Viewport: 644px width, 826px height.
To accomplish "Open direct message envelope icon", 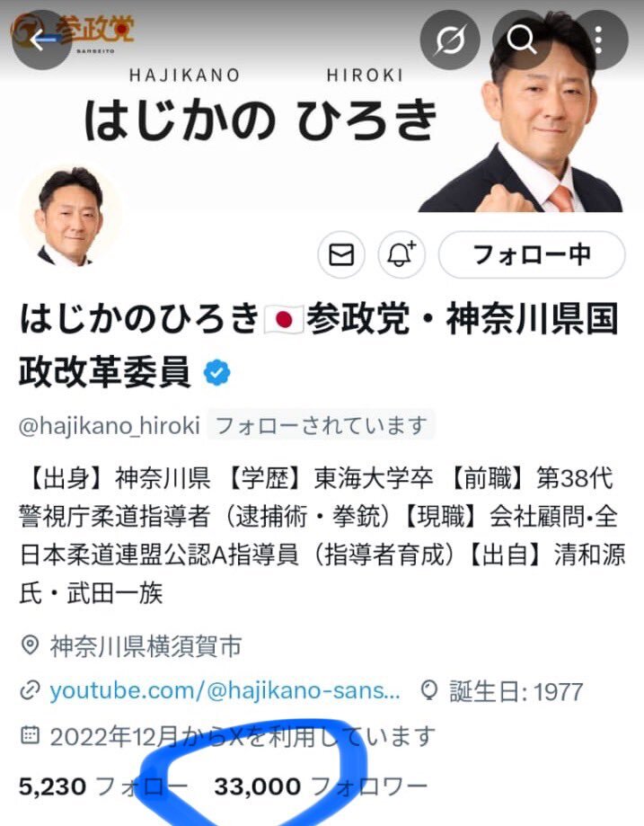I will [x=341, y=255].
